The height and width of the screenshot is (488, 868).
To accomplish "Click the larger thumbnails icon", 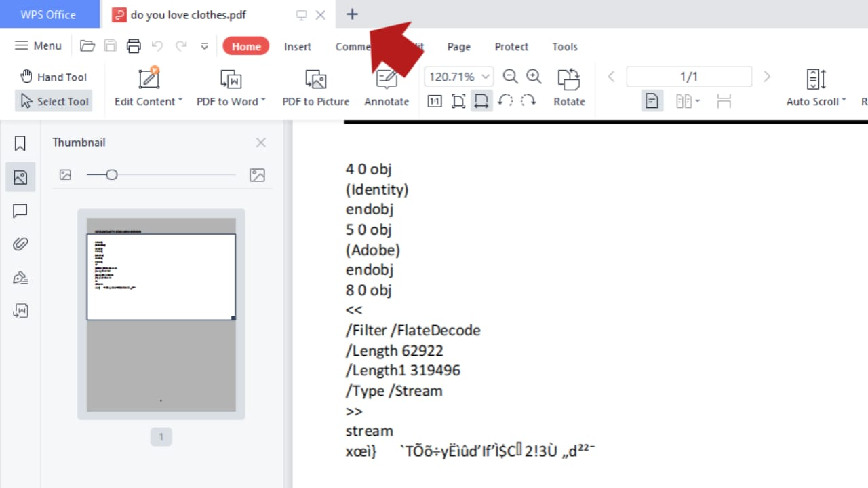I will tap(257, 174).
